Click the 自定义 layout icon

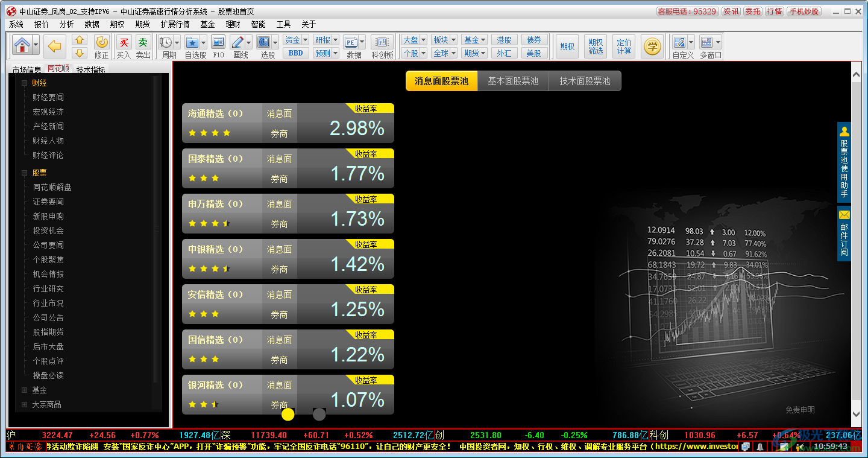coord(679,42)
